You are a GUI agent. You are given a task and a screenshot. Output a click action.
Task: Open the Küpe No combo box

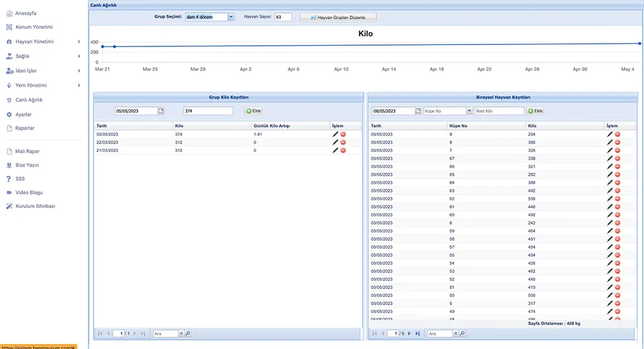pos(469,111)
